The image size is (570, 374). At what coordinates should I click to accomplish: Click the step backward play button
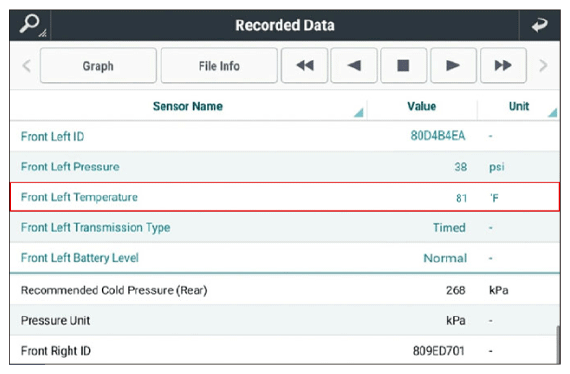[354, 66]
